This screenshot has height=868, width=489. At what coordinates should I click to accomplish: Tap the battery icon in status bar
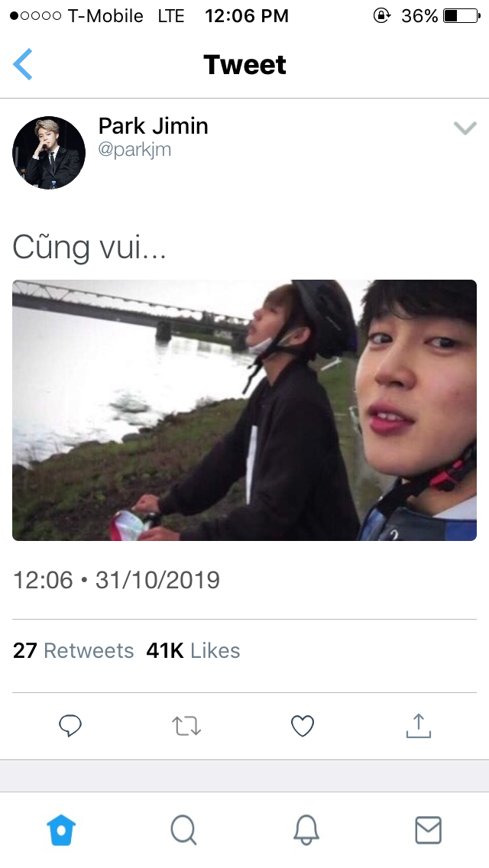pos(461,15)
